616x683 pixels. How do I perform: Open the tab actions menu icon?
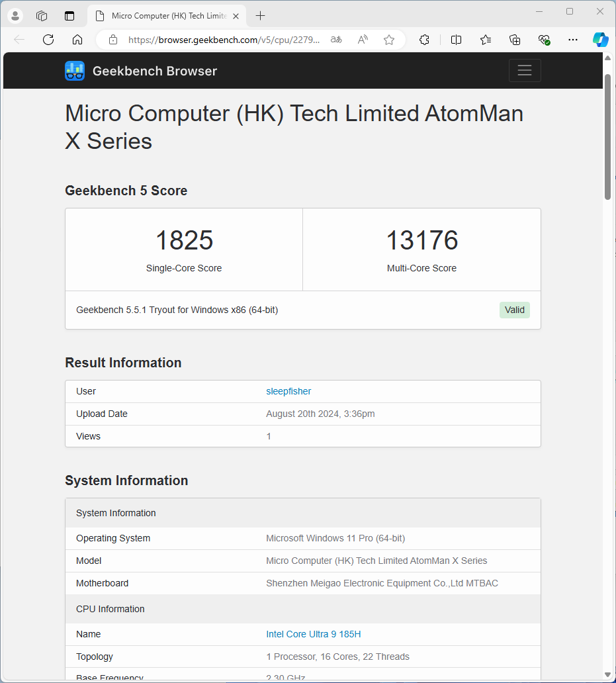tap(69, 16)
